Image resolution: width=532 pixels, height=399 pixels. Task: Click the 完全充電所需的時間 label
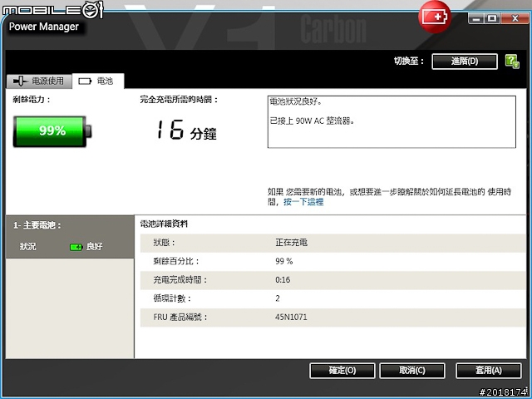point(179,100)
